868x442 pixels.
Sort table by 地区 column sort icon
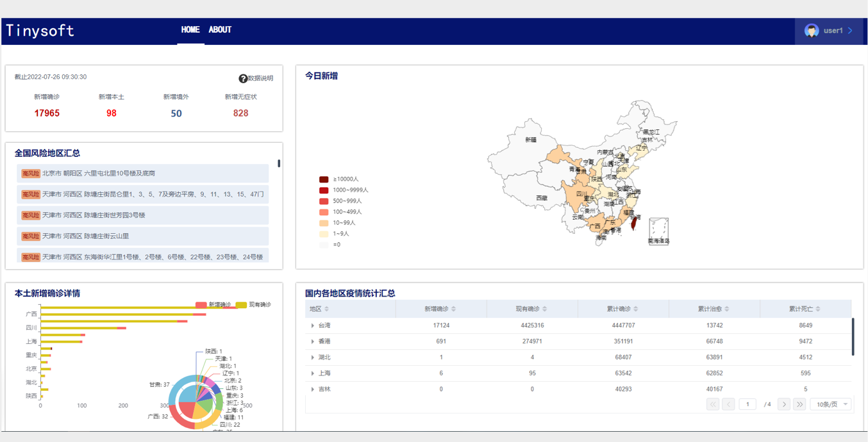[327, 309]
